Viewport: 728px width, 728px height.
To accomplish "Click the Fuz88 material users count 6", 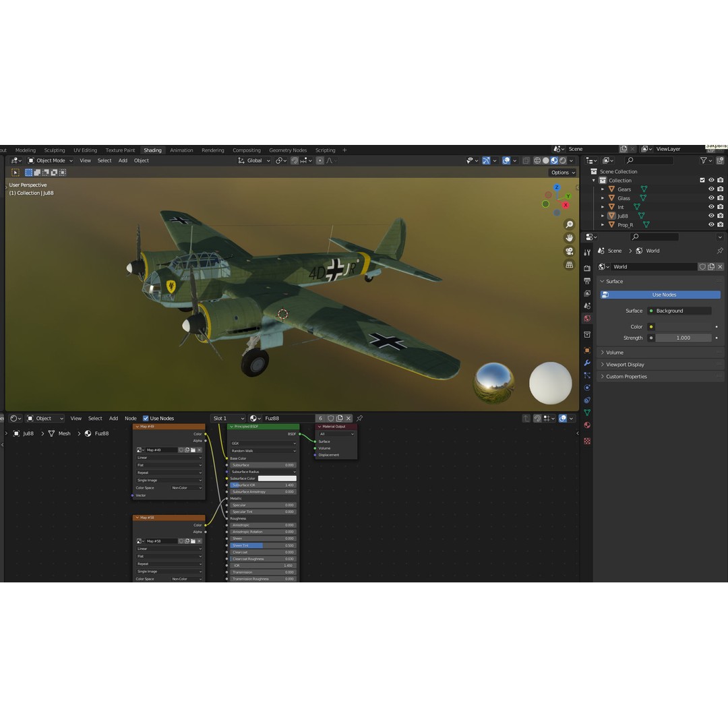I will pyautogui.click(x=320, y=419).
